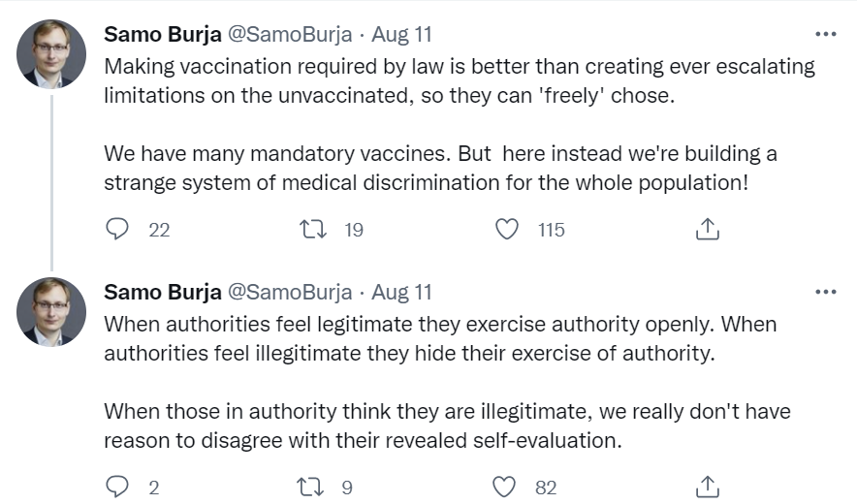Open more options on the first tweet
The height and width of the screenshot is (504, 857).
tap(825, 34)
